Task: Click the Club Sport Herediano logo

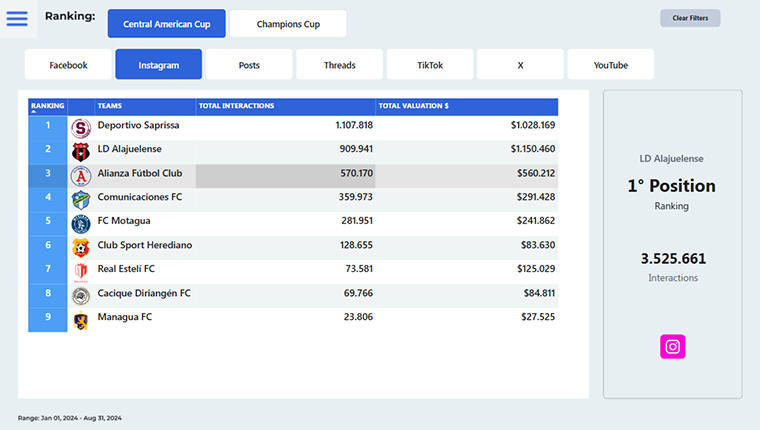Action: click(81, 248)
